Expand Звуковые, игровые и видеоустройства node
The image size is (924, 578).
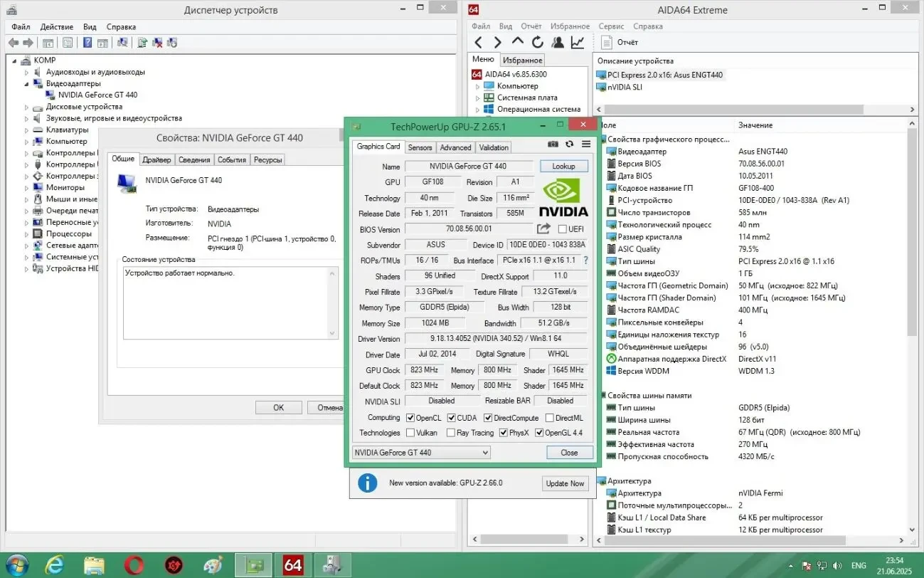click(x=27, y=118)
